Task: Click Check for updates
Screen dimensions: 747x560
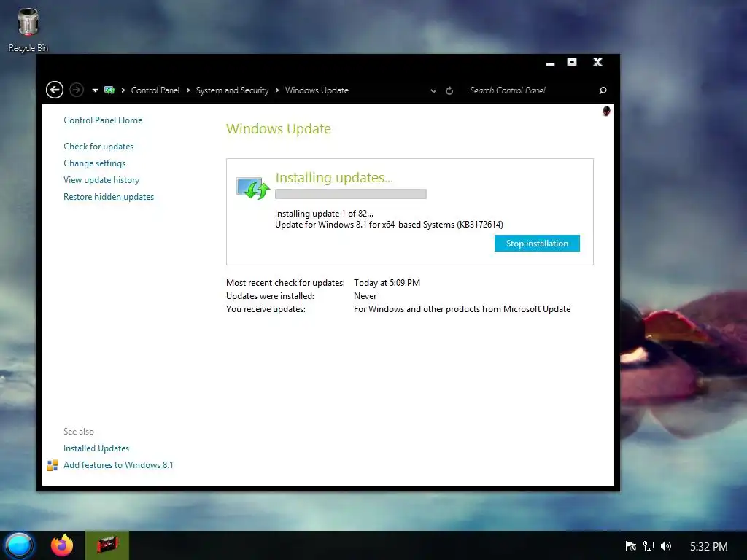Action: pos(98,146)
